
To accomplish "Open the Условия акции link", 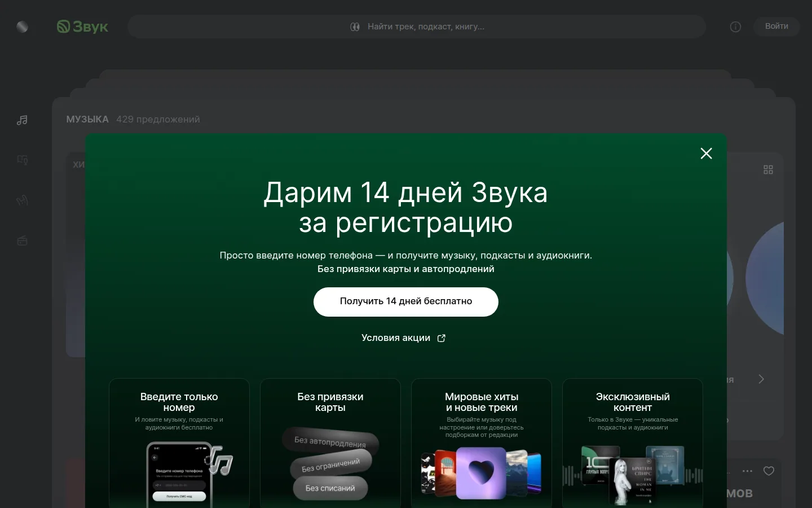I will click(403, 338).
